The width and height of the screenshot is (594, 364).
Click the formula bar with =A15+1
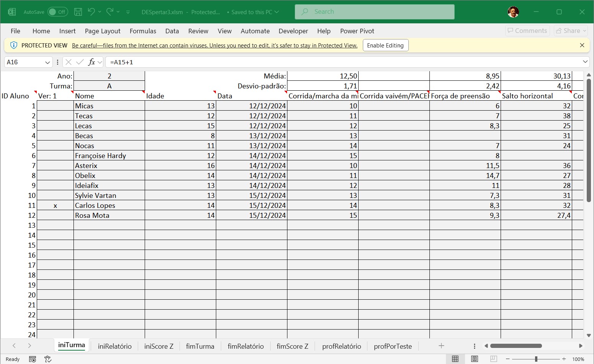[343, 62]
